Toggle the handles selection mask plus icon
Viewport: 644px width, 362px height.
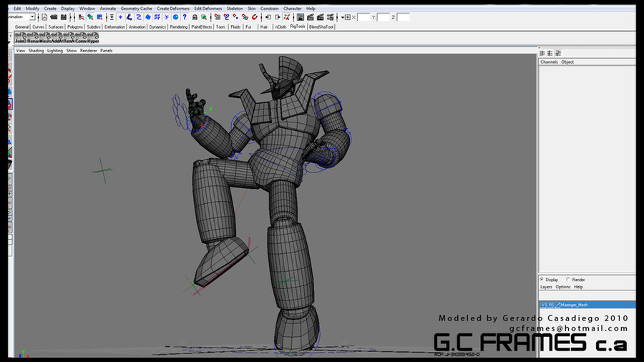tap(120, 17)
